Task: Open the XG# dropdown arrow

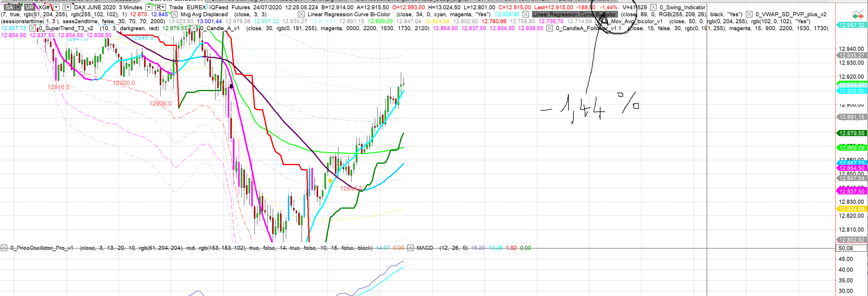Action: click(x=56, y=7)
